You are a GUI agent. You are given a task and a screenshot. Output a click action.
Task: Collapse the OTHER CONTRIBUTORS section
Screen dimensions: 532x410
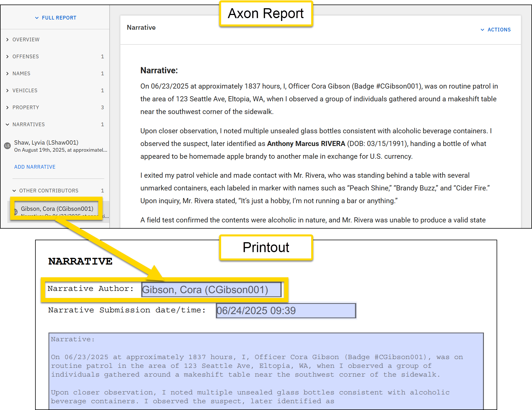point(14,190)
